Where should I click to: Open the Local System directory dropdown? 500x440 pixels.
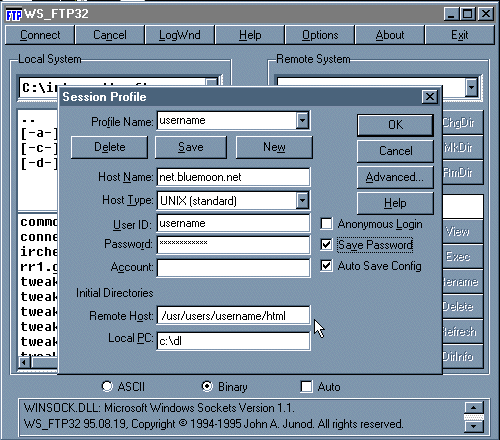pos(211,82)
